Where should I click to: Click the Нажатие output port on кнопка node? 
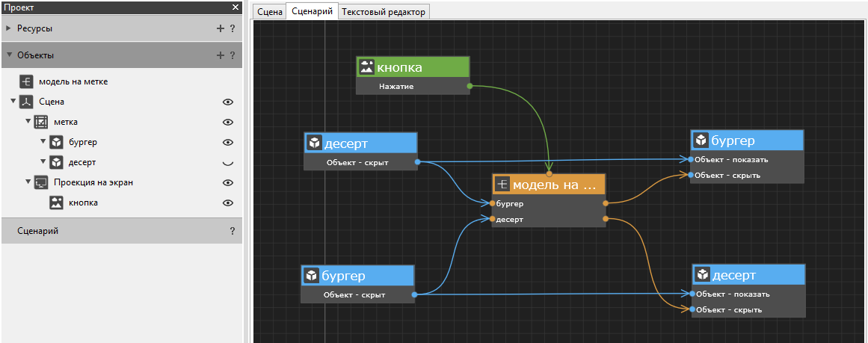(x=470, y=86)
